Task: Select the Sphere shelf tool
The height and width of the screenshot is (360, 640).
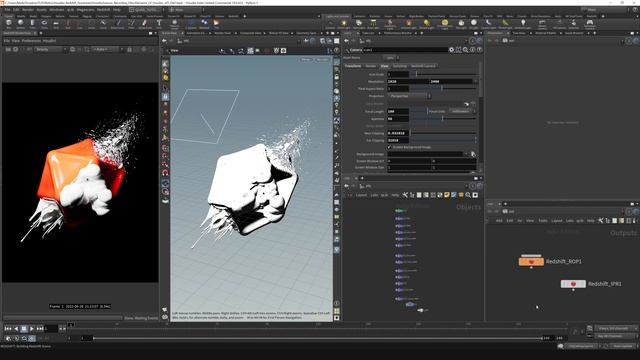Action: (x=20, y=24)
